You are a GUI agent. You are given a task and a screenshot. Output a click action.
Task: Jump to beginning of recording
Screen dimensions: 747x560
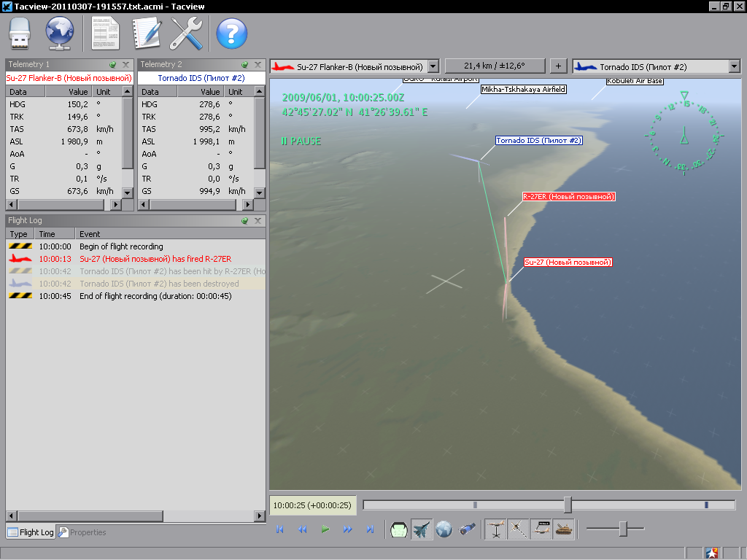click(x=279, y=529)
